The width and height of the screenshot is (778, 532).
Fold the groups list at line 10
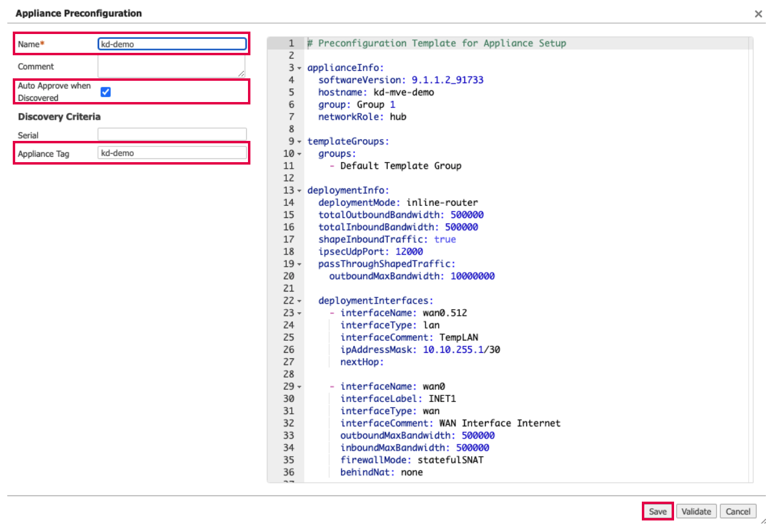(300, 154)
